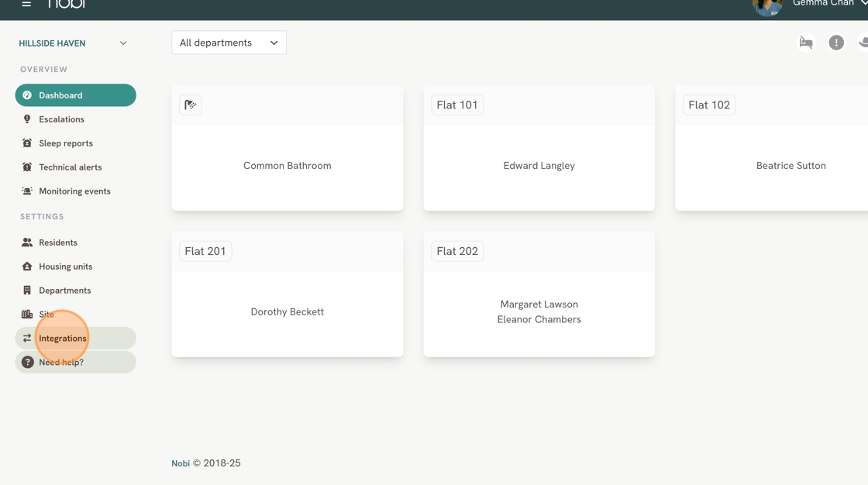Screen dimensions: 868x485
Task: Open Technical alerts in the sidebar
Action: pyautogui.click(x=70, y=167)
